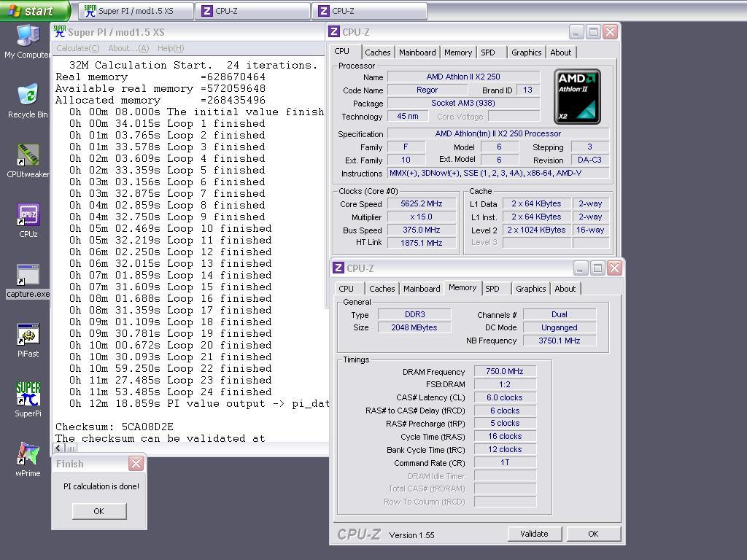This screenshot has width=747, height=560.
Task: Open the About...(A) menu in Super PI
Action: click(x=128, y=48)
